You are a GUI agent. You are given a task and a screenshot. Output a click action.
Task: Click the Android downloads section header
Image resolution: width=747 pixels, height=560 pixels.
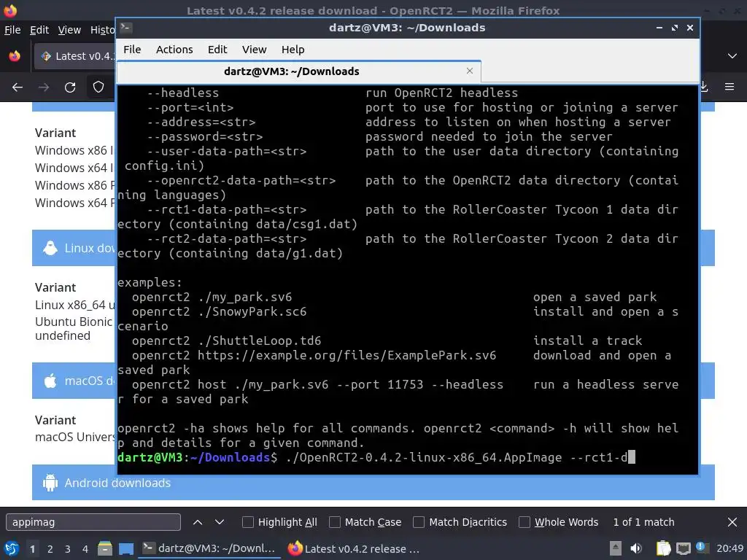tap(373, 483)
